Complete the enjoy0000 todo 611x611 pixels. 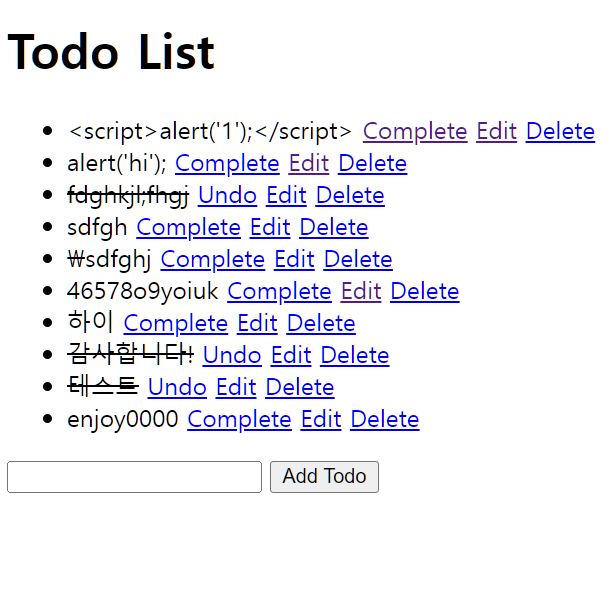point(239,420)
